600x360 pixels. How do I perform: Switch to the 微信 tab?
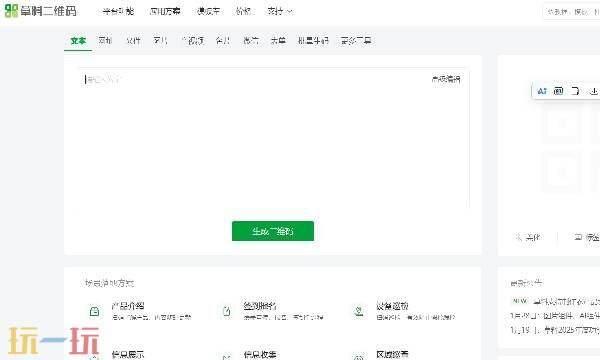click(251, 40)
